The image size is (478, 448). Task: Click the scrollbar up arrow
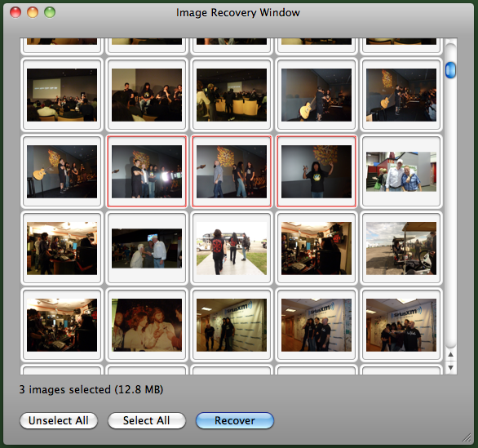coord(450,354)
